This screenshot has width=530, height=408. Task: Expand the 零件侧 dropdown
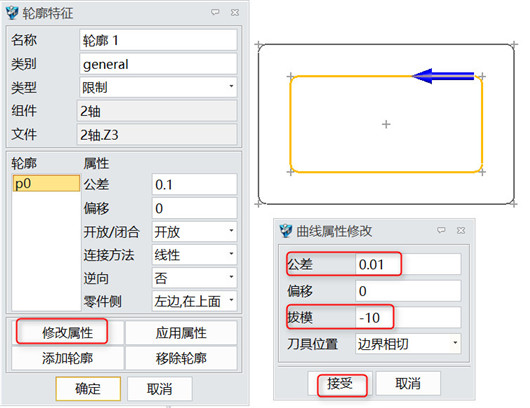[194, 301]
